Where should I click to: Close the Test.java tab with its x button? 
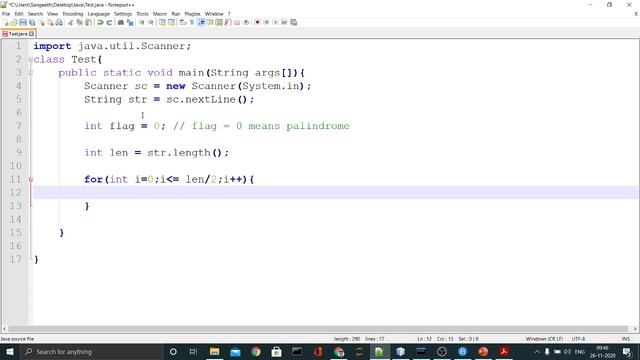click(31, 34)
